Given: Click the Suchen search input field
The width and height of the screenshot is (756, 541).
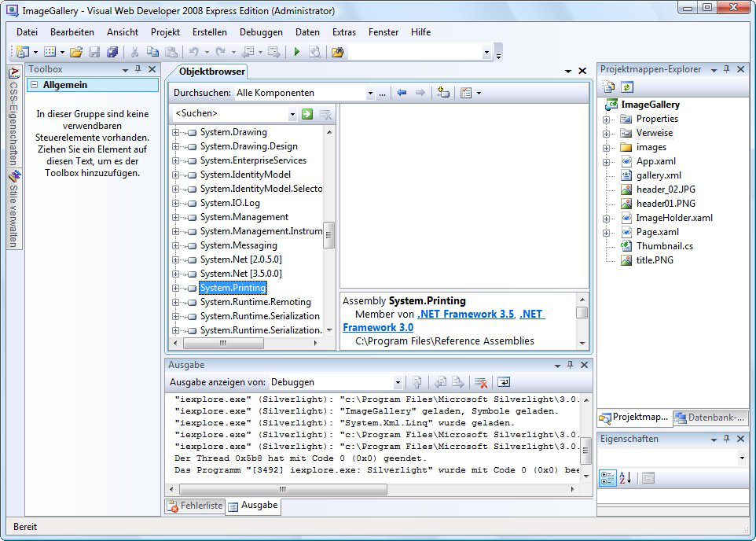Looking at the screenshot, I should tap(229, 114).
